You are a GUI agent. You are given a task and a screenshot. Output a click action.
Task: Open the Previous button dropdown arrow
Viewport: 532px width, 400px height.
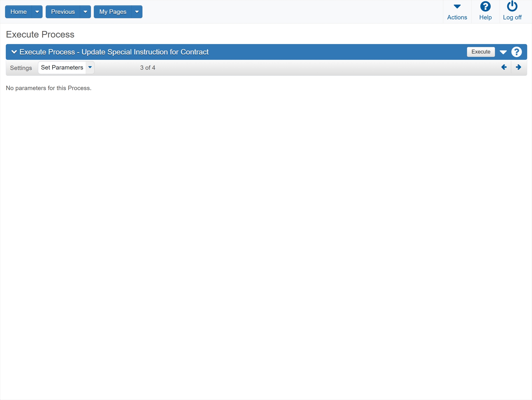tap(85, 12)
